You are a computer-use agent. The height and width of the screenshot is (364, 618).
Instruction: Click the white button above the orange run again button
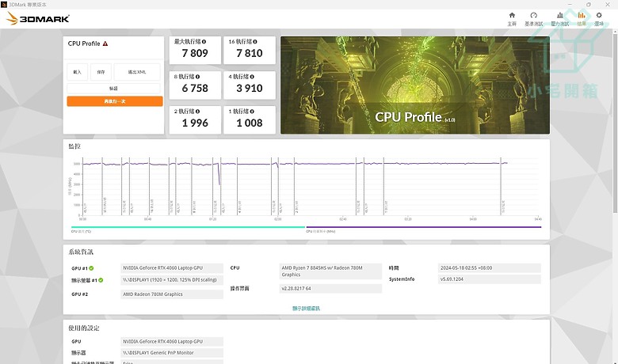coord(113,89)
